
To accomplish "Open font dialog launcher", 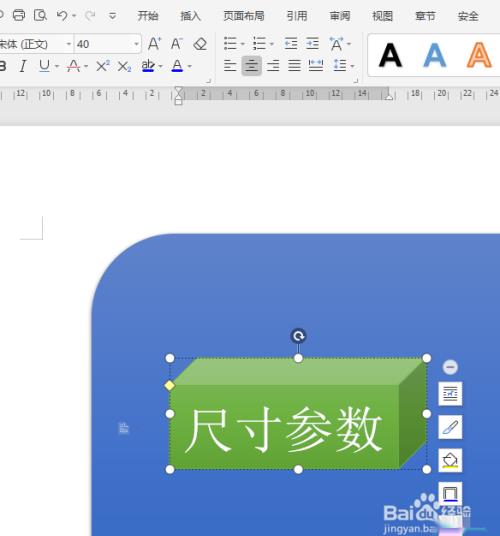I will 208,81.
